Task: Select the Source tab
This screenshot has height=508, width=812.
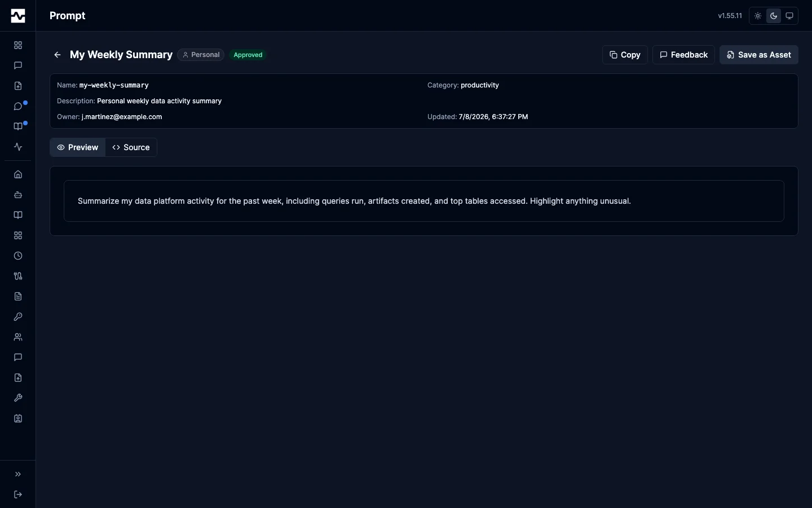Action: (131, 147)
